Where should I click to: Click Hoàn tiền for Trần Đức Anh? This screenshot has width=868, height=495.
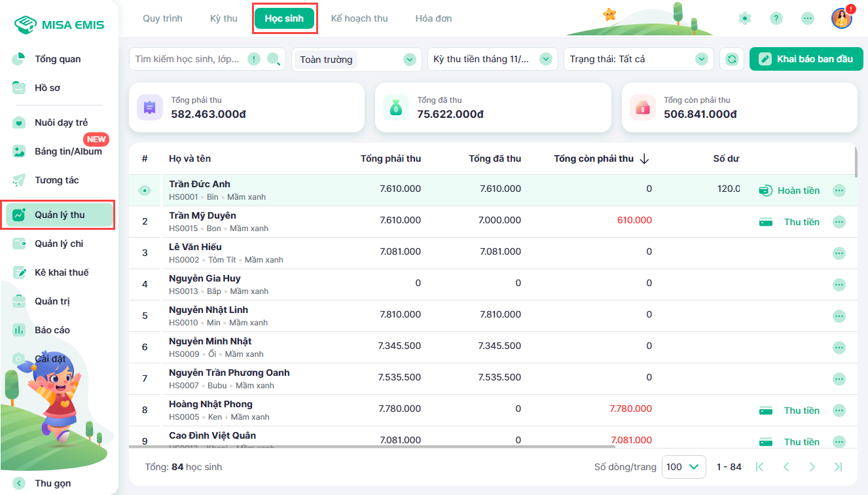[789, 191]
